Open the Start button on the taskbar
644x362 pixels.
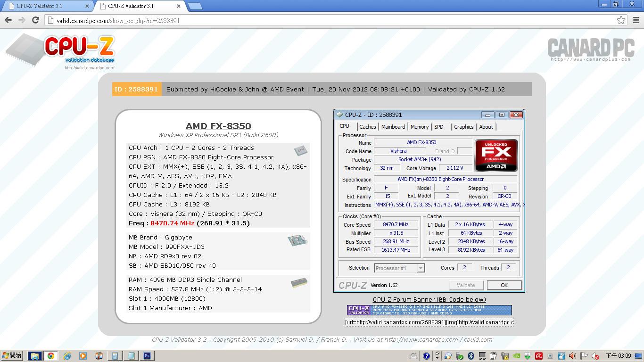[12, 355]
